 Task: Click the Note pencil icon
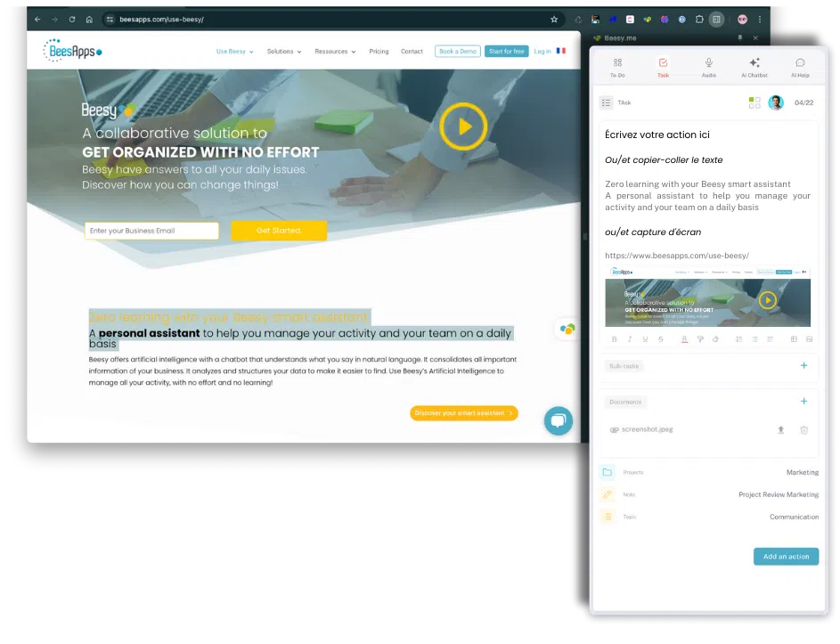(x=607, y=494)
